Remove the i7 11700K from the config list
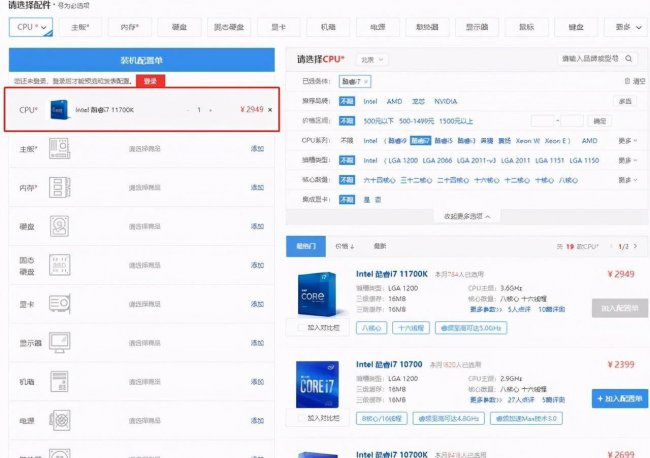Screen dimensions: 650x458 point(270,110)
